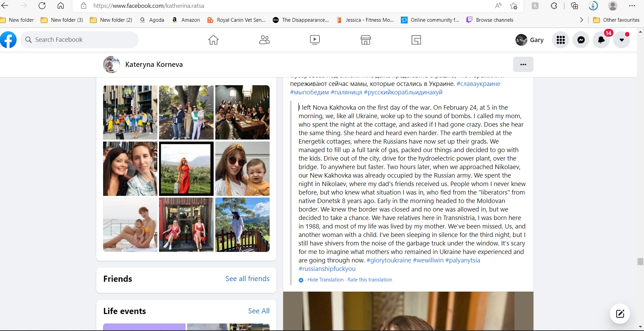Image resolution: width=644 pixels, height=331 pixels.
Task: Open the Facebook Friends tab
Action: tap(265, 40)
